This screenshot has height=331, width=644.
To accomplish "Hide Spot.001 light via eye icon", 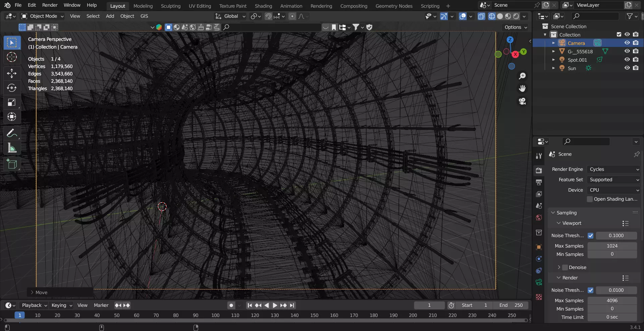I will coord(627,60).
